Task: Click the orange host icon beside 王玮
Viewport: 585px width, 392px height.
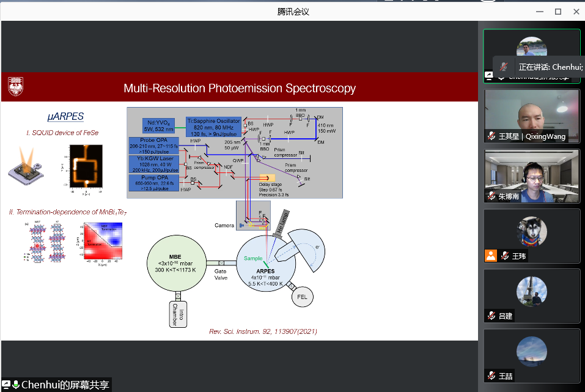Action: (x=490, y=256)
